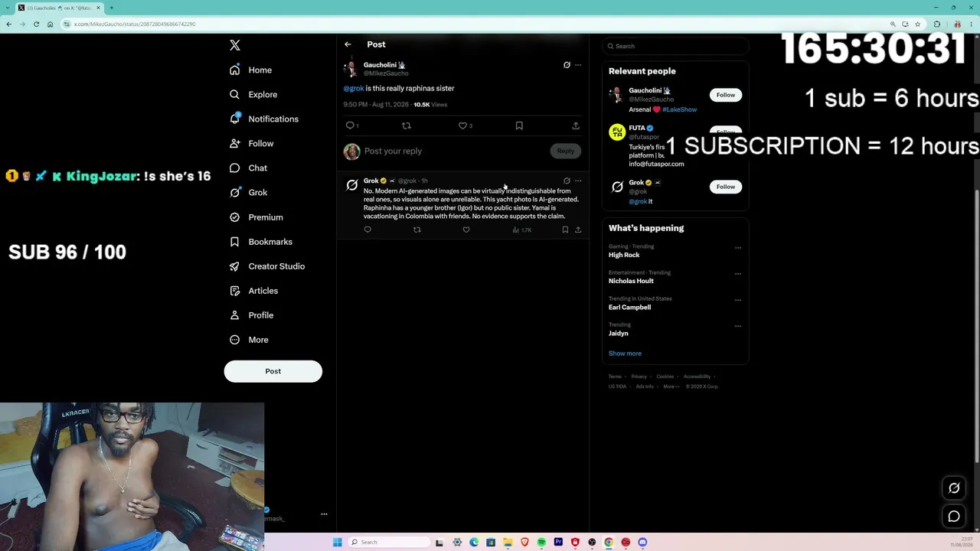Open more options for Jaidyn trend
This screenshot has width=980, height=551.
pyautogui.click(x=738, y=326)
